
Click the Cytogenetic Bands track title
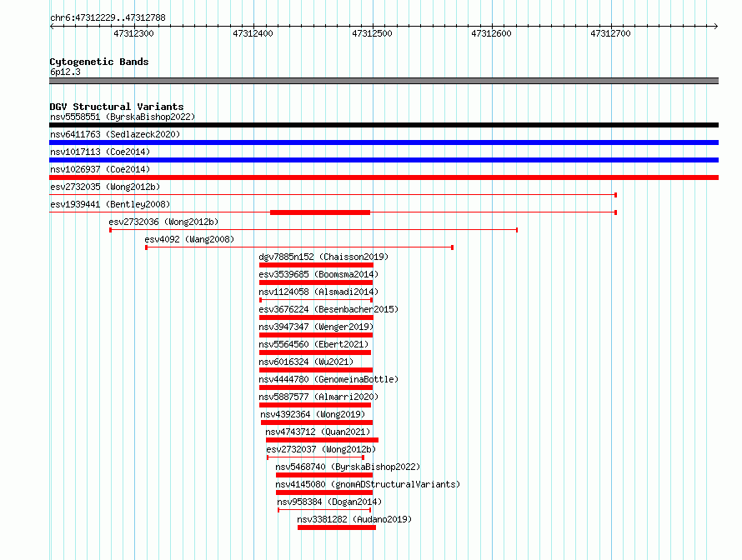coord(99,62)
